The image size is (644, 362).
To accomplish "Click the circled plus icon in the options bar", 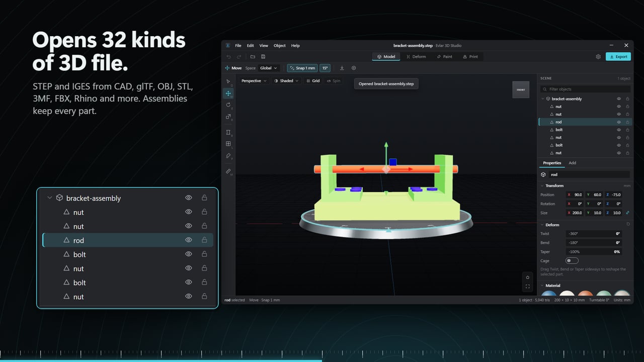I will (354, 68).
